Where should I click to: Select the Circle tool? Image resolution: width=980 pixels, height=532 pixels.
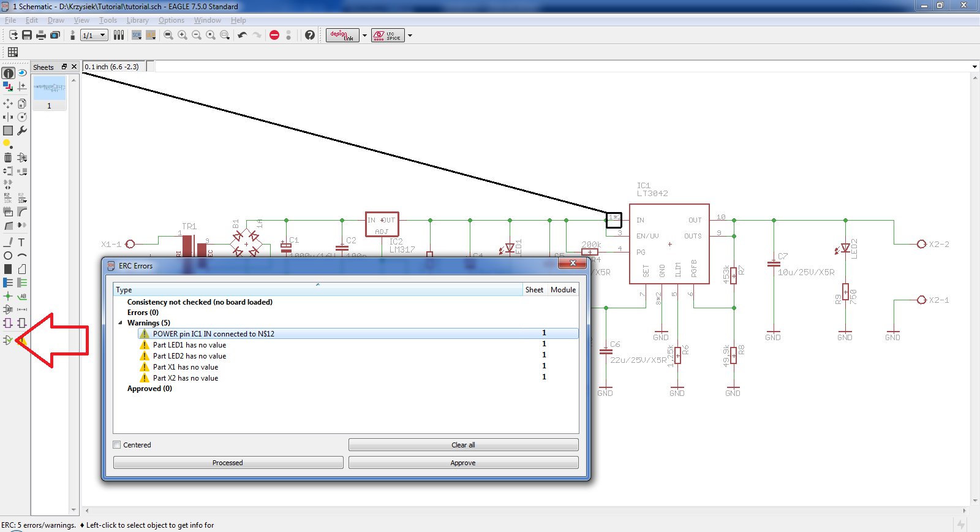[x=8, y=256]
